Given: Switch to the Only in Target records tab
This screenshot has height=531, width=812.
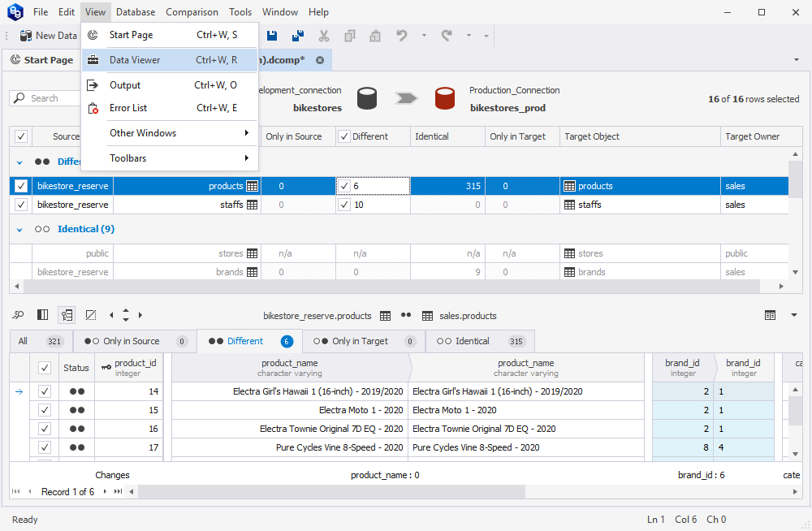Looking at the screenshot, I should click(363, 341).
